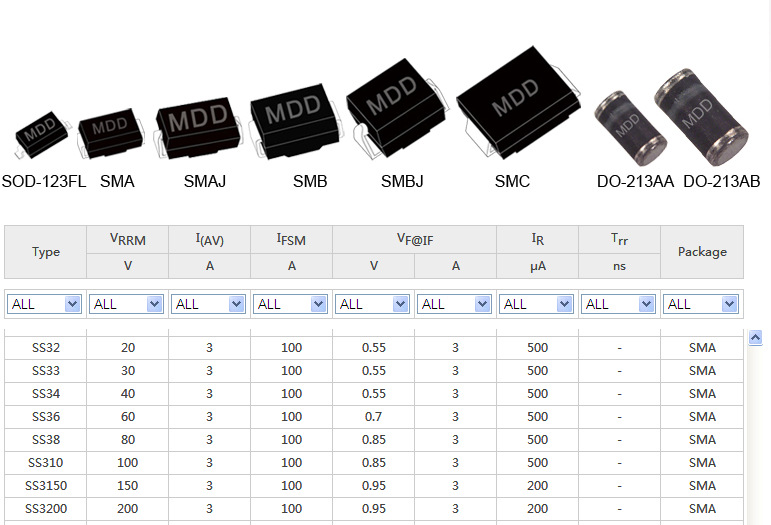Click the SMB label text
The width and height of the screenshot is (771, 525).
tap(310, 181)
